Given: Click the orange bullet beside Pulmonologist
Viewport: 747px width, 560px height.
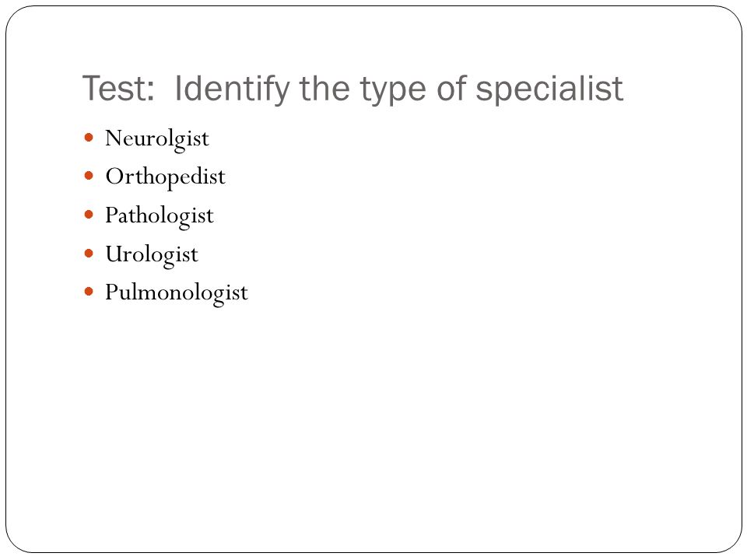Looking at the screenshot, I should point(89,292).
